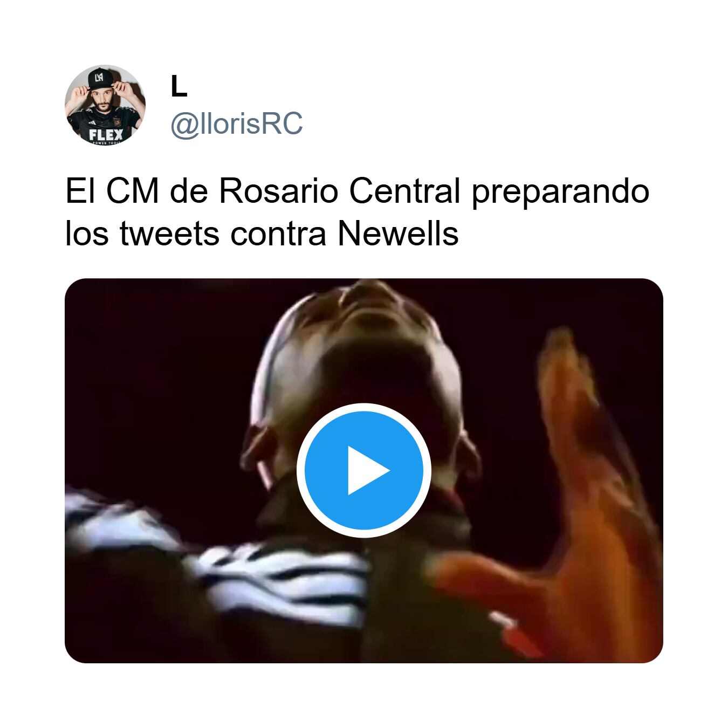The width and height of the screenshot is (728, 728).
Task: Click the striped sleeve in the video preview
Action: [226, 555]
